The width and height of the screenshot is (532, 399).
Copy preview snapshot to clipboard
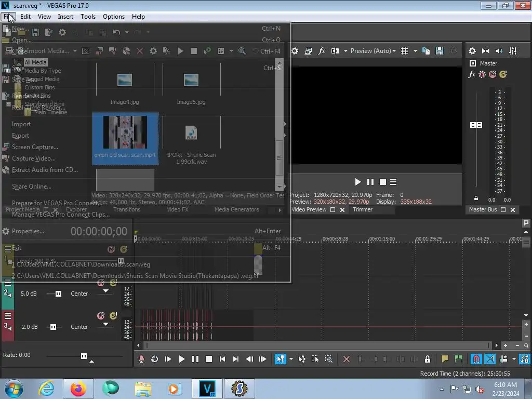pyautogui.click(x=426, y=51)
